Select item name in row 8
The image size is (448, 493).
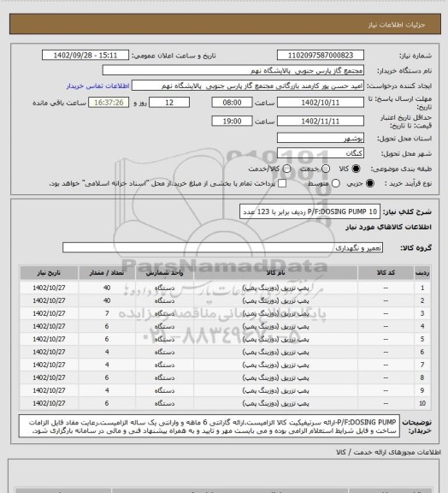pos(275,377)
